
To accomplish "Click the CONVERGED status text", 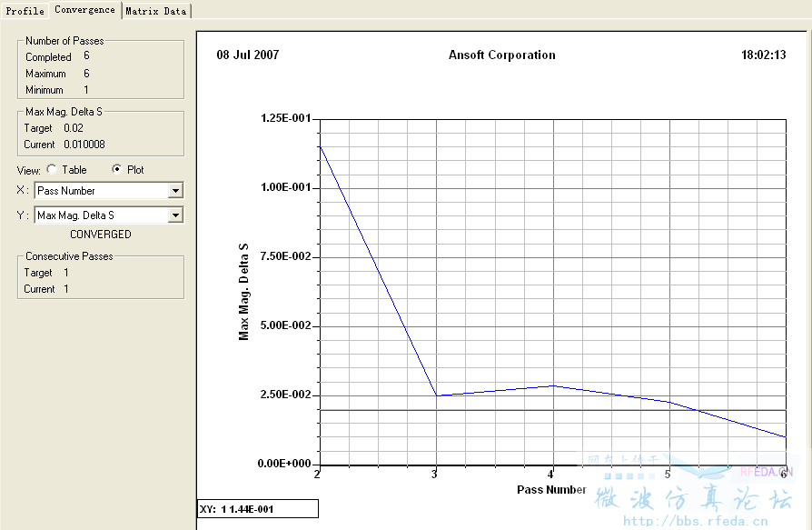I will point(100,235).
